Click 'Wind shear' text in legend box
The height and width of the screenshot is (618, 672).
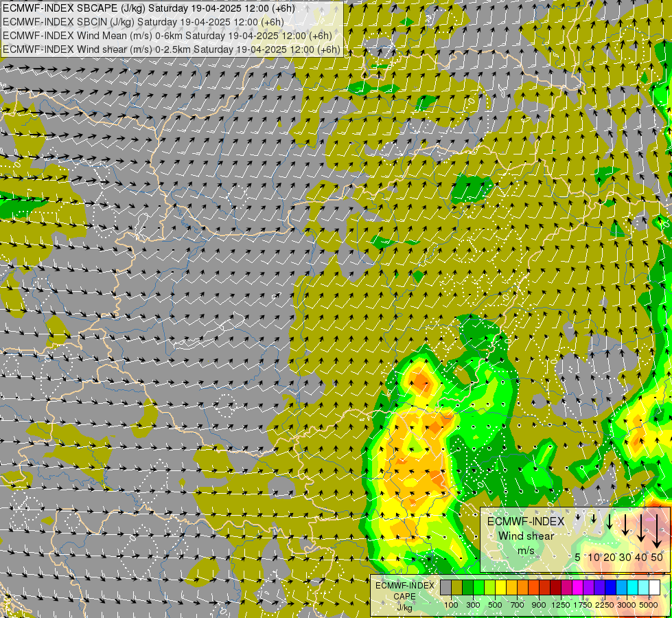(526, 536)
